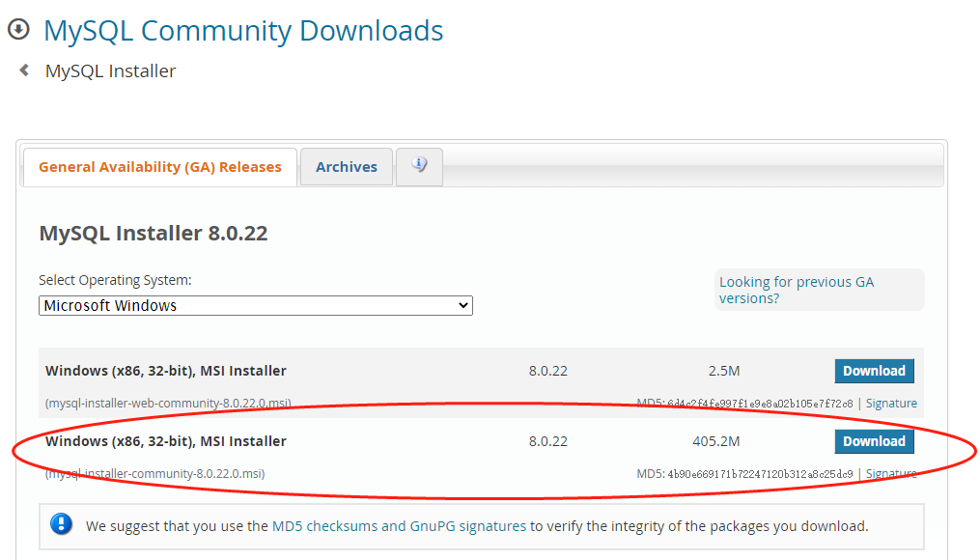Download the 2.5M web community installer
980x560 pixels.
(875, 371)
